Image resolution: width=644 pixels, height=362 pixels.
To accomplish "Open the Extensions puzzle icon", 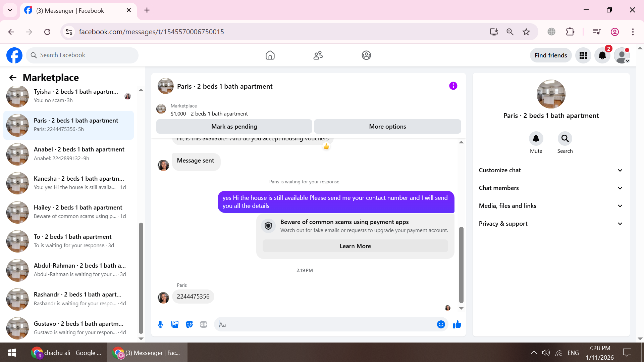I will 570,32.
